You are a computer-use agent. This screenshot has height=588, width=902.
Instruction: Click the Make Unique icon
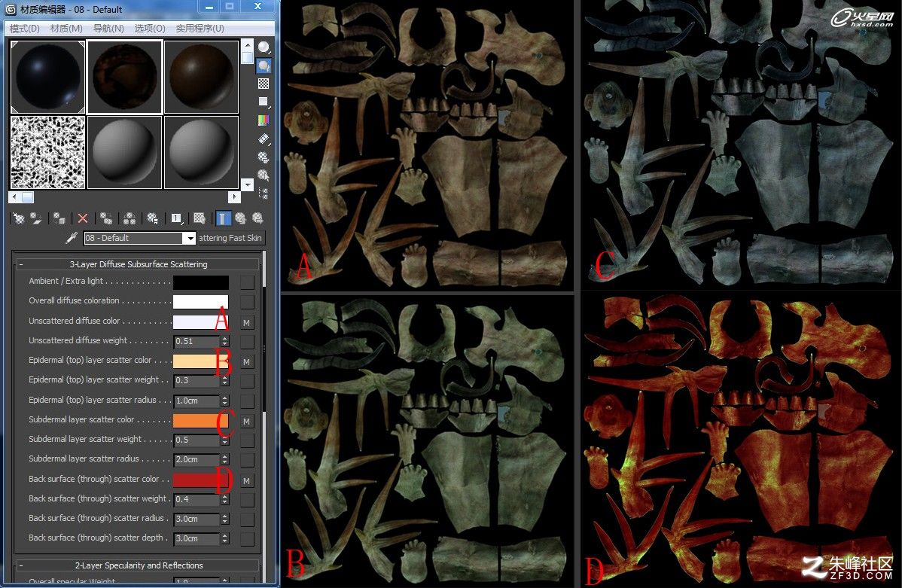(130, 218)
